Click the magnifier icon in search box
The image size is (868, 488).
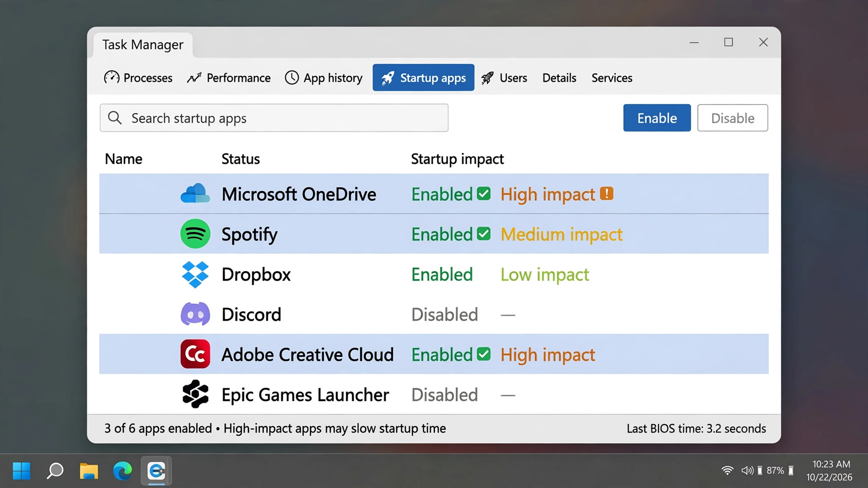pos(114,118)
